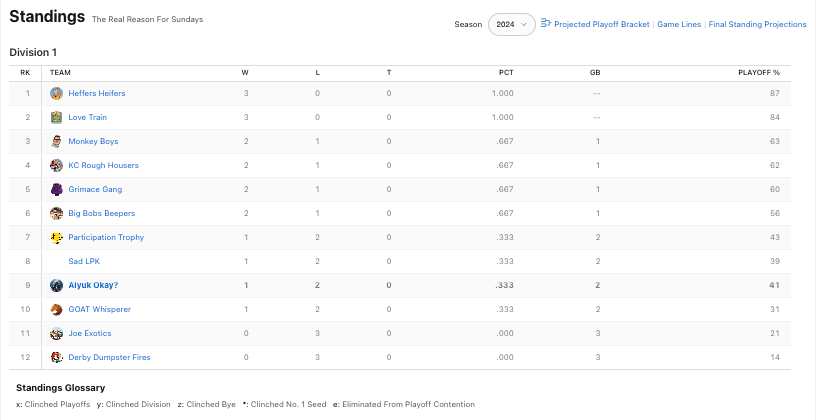816x420 pixels.
Task: Click the Grimace Gang purple avatar
Action: click(57, 189)
